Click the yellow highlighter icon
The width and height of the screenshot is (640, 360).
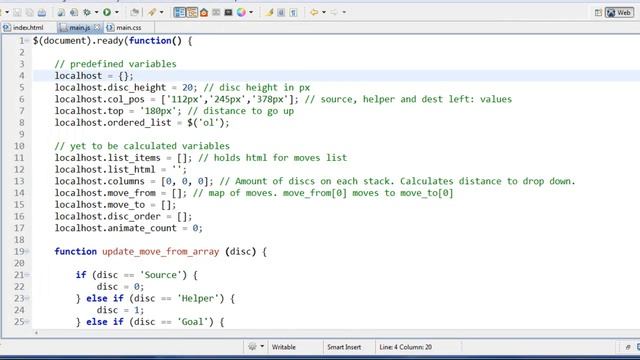pos(269,13)
